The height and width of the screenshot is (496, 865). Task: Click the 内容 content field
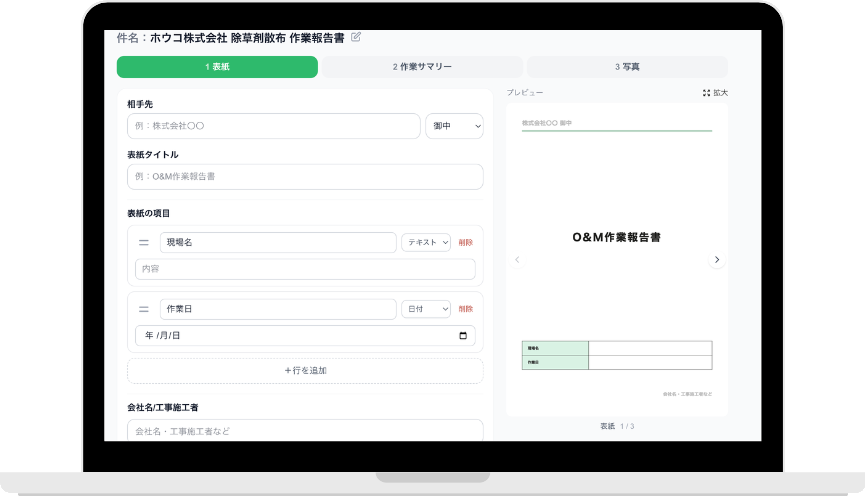click(305, 269)
